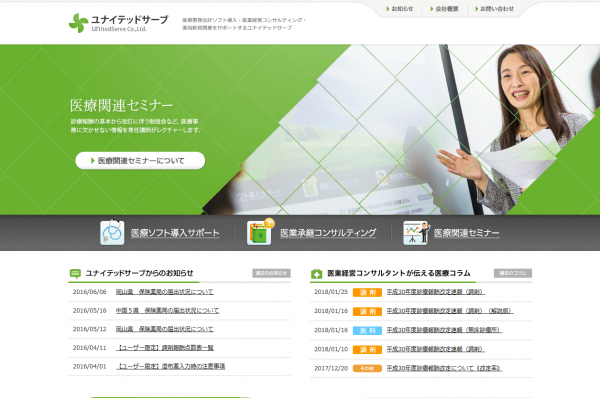This screenshot has height=398, width=600.
Task: Click the green speech bubble news icon
Action: tap(75, 273)
